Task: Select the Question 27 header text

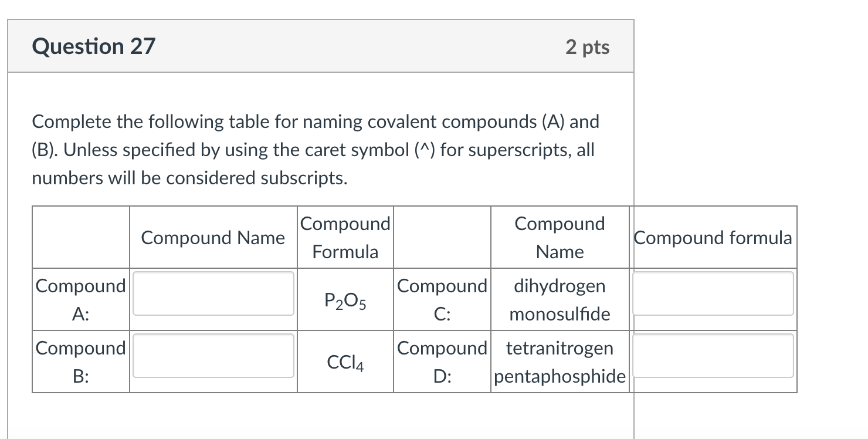Action: point(94,46)
